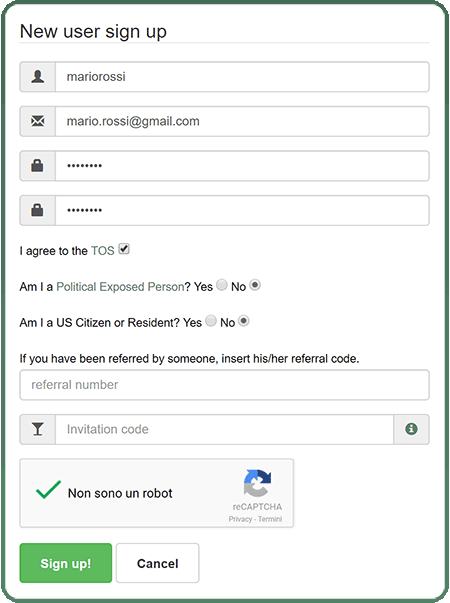Click the cocktail glass icon beside Invitation code
Screen dimensions: 450x603
(x=38, y=429)
